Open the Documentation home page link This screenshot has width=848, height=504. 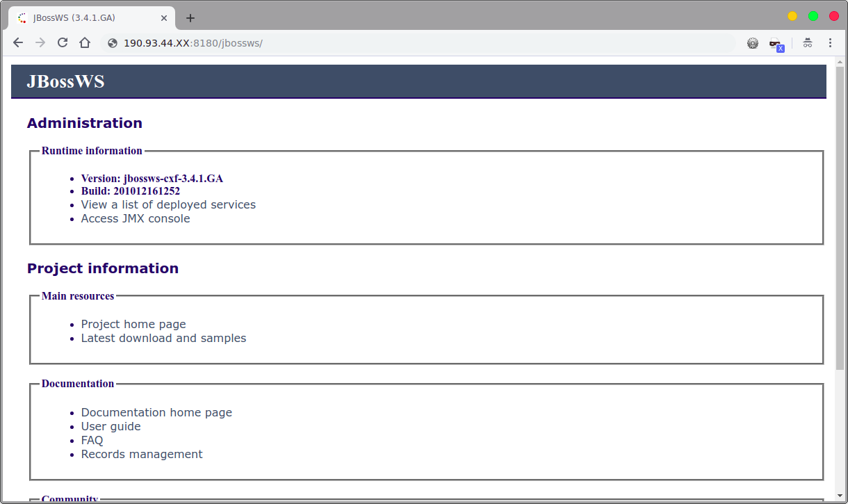[156, 412]
